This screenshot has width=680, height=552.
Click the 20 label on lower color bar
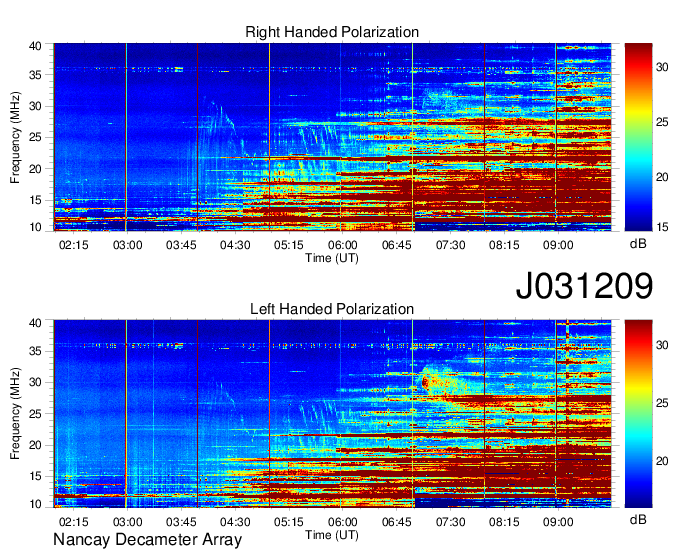(662, 461)
